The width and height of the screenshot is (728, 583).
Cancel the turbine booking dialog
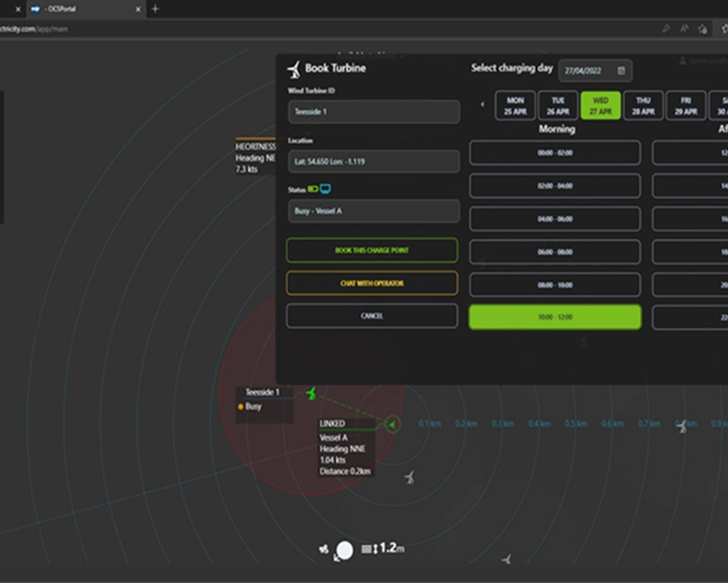pos(372,316)
